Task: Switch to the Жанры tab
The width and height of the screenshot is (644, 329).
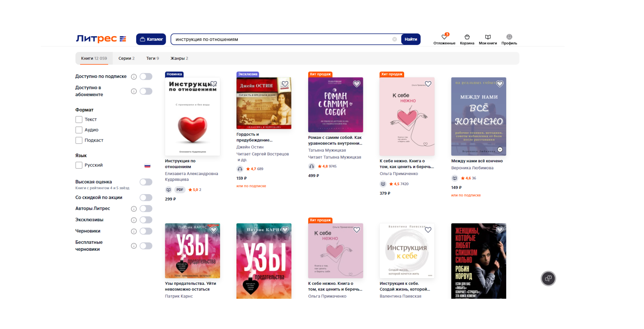Action: tap(179, 59)
